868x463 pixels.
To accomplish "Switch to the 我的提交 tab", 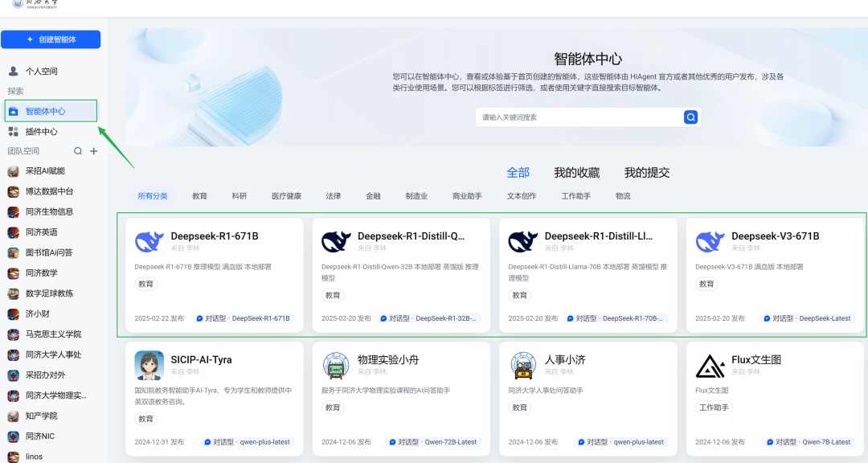I will (647, 173).
